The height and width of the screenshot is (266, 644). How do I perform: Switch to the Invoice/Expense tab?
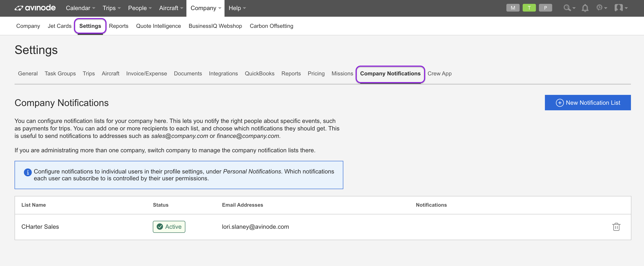[147, 74]
